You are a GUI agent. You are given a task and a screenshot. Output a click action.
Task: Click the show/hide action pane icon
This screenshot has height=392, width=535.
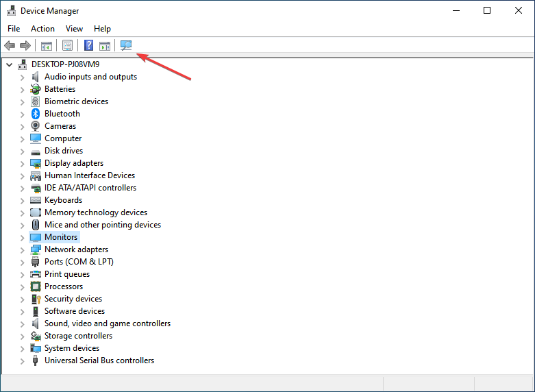[105, 45]
